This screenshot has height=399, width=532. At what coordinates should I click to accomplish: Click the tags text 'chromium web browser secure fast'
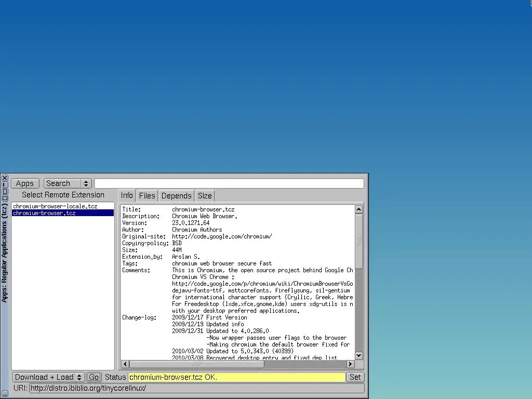pyautogui.click(x=222, y=263)
